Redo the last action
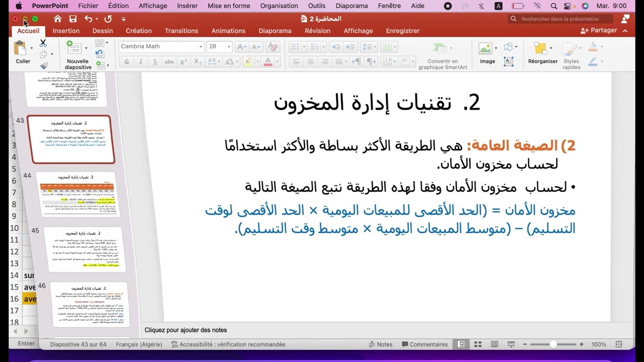The height and width of the screenshot is (362, 644). point(108,19)
